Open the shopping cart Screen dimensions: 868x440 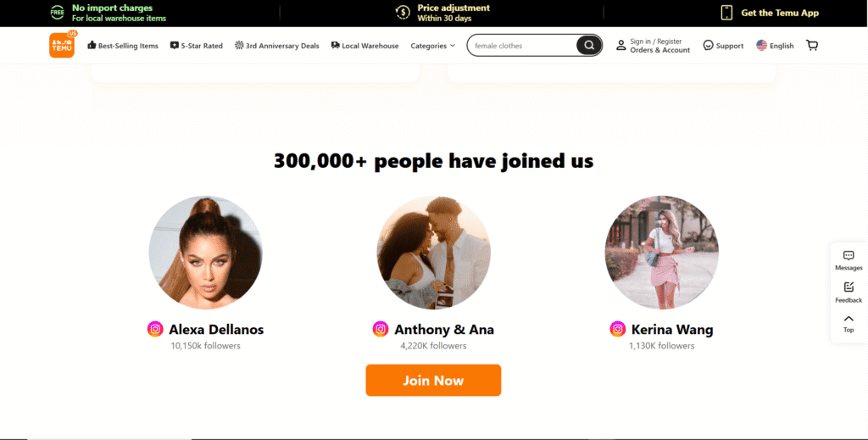(x=812, y=45)
